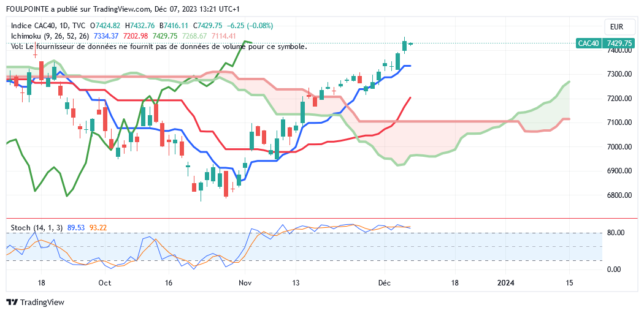Click the Déc label on the time axis
The image size is (644, 313).
385,283
